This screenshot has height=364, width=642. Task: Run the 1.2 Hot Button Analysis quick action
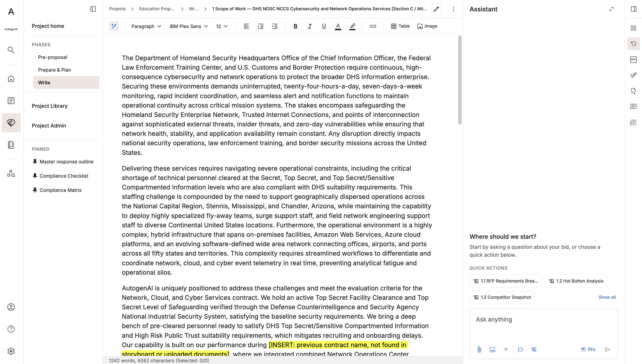576,281
